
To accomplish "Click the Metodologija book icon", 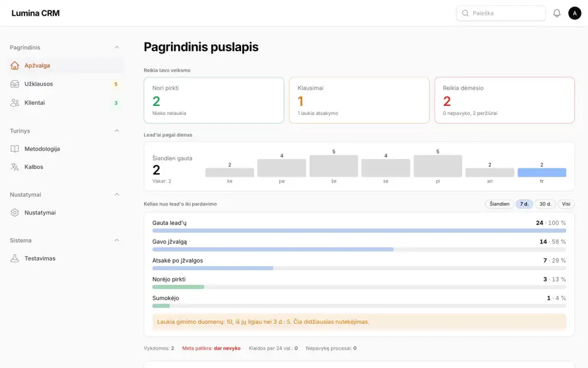I will (15, 149).
